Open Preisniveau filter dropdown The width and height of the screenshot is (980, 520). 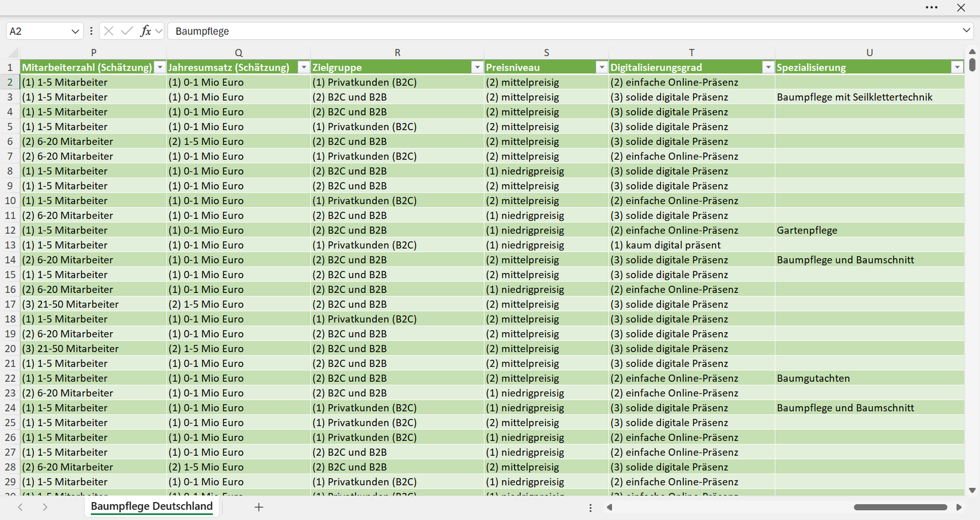[602, 67]
